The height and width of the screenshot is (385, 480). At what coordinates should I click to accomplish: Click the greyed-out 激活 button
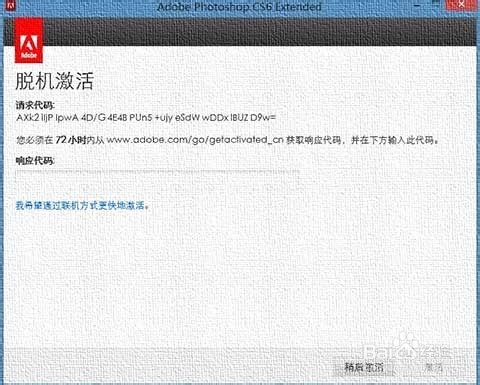[x=433, y=368]
